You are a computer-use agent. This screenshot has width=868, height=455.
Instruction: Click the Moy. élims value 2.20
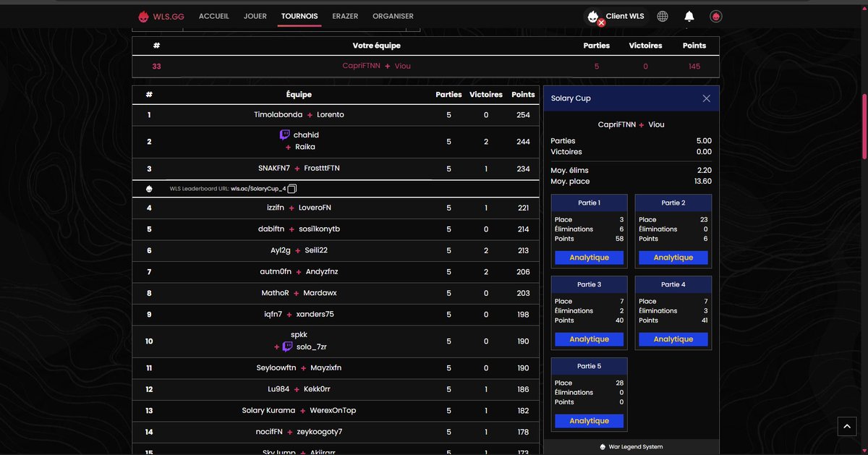coord(705,171)
